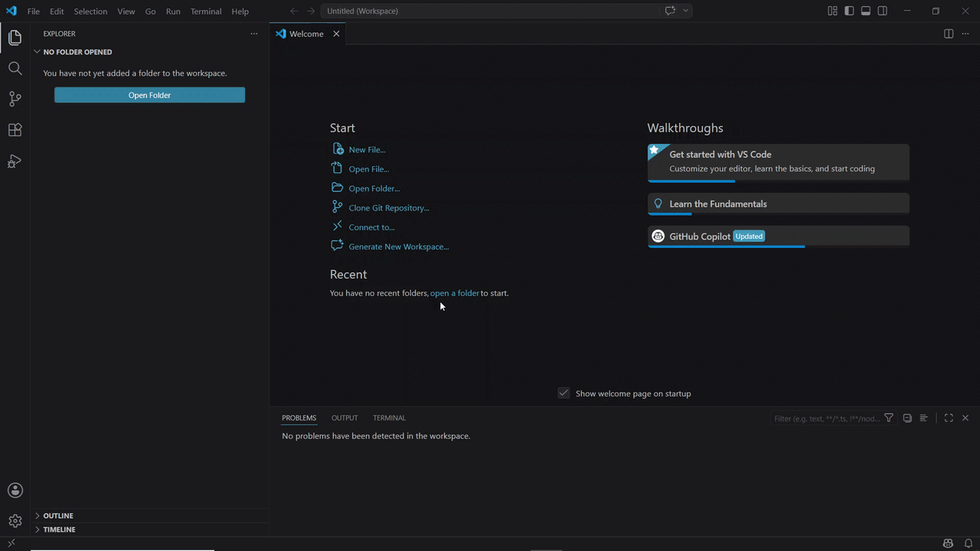Open the Explorer view in the activity bar
This screenshot has width=980, height=551.
15,37
